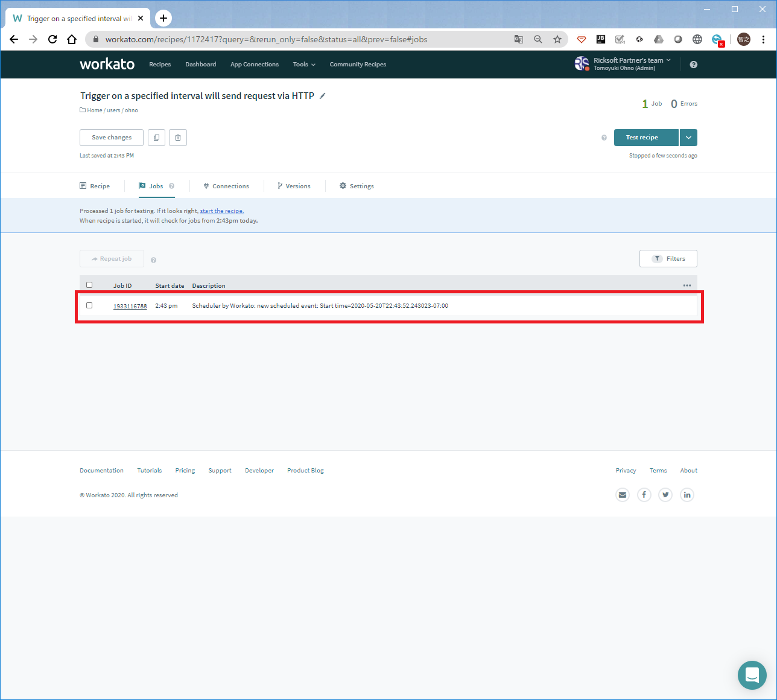Screen dimensions: 777x700
Task: Expand Test recipe dropdown arrow
Action: pyautogui.click(x=688, y=138)
